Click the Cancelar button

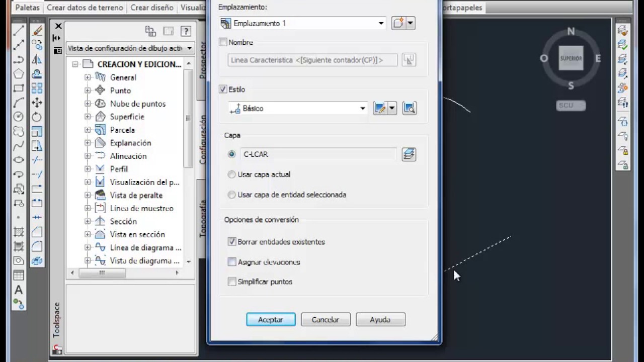[326, 319]
